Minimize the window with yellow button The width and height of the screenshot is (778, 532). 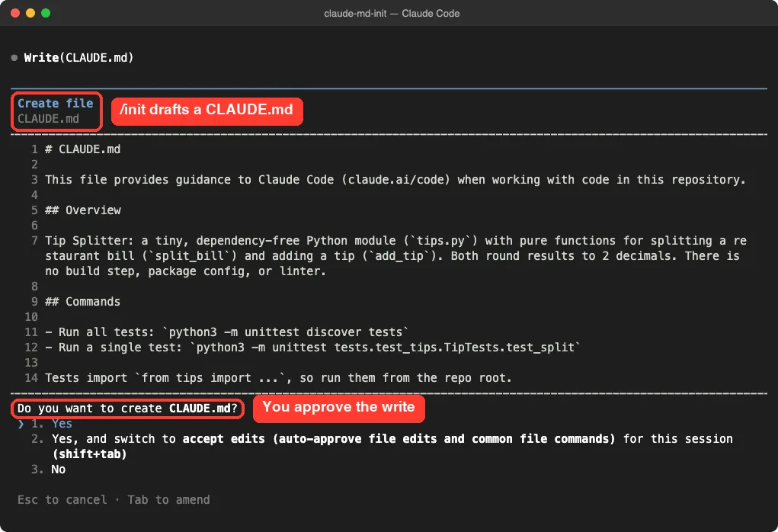(30, 13)
